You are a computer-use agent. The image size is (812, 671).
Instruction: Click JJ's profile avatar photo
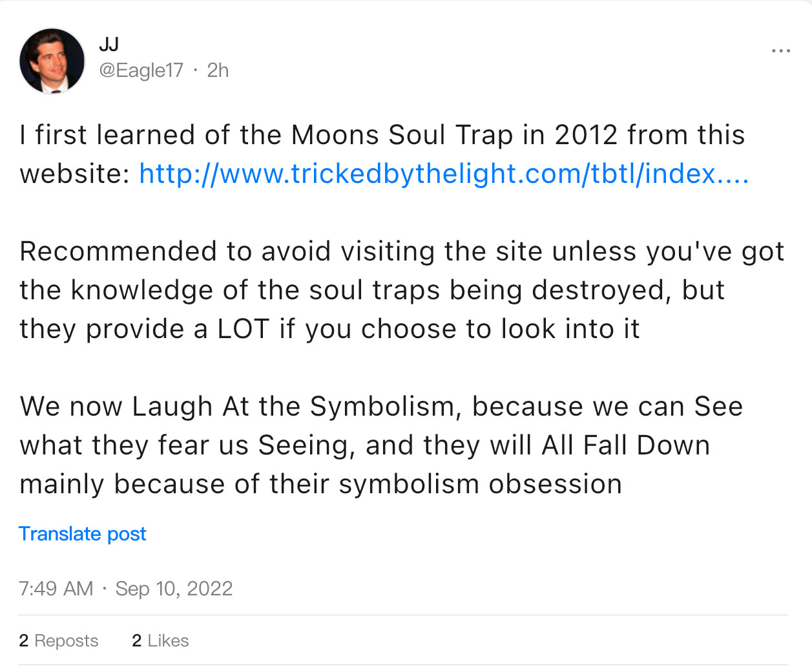coord(52,61)
